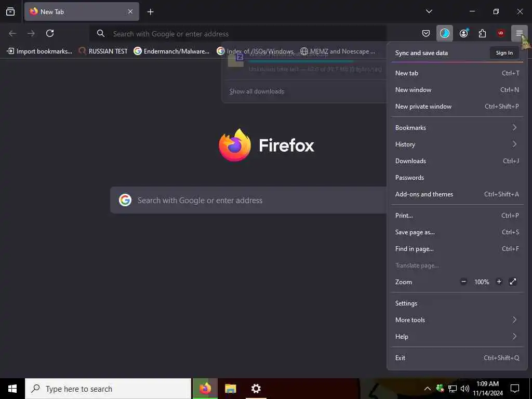Close the hamburger application menu button
The width and height of the screenshot is (532, 399).
519,33
